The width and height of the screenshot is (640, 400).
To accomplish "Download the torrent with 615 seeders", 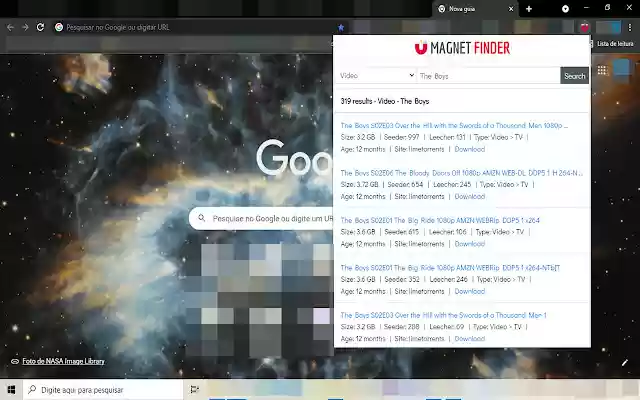I will (x=469, y=244).
